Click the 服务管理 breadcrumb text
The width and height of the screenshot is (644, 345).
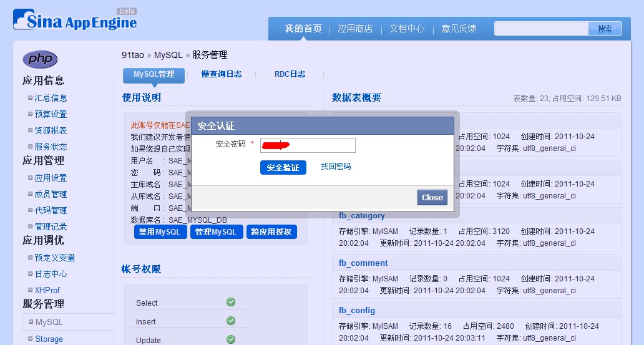[x=210, y=55]
